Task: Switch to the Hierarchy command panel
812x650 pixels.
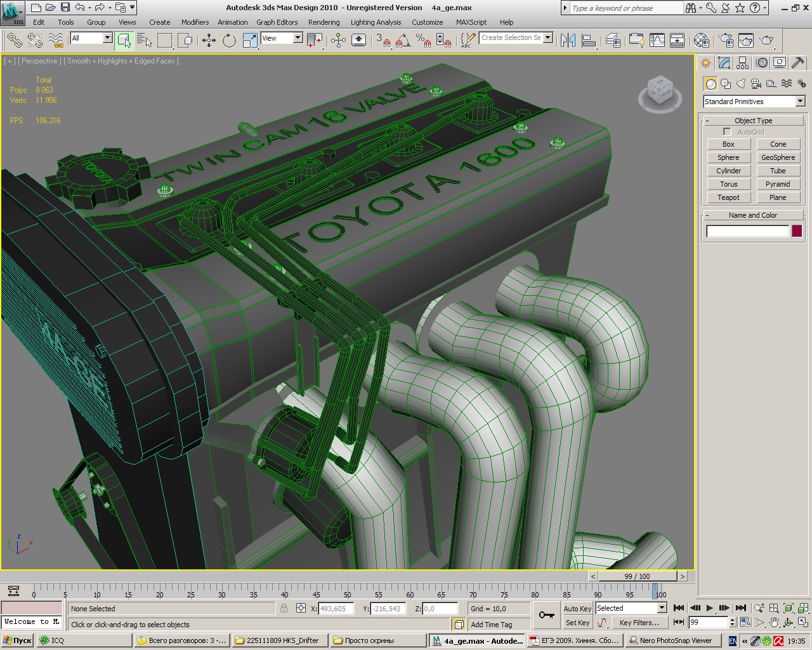Action: click(x=743, y=63)
